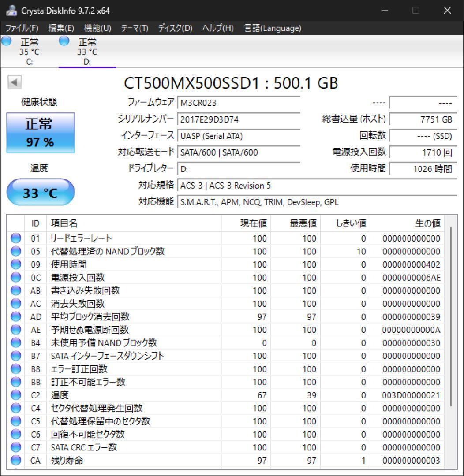This screenshot has width=464, height=476.
Task: Open the ディスク(D) menu
Action: point(176,28)
